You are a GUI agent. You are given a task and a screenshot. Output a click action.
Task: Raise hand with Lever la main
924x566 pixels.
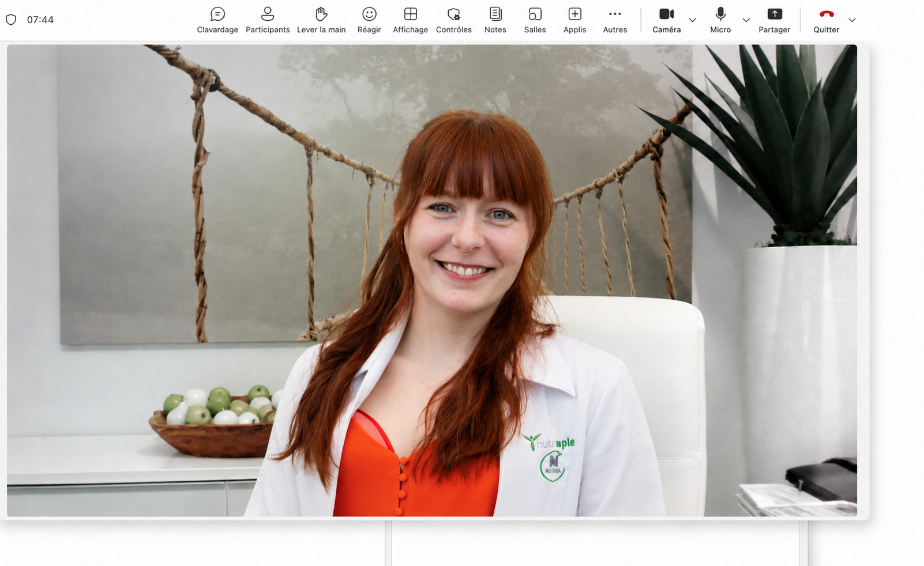click(x=321, y=20)
